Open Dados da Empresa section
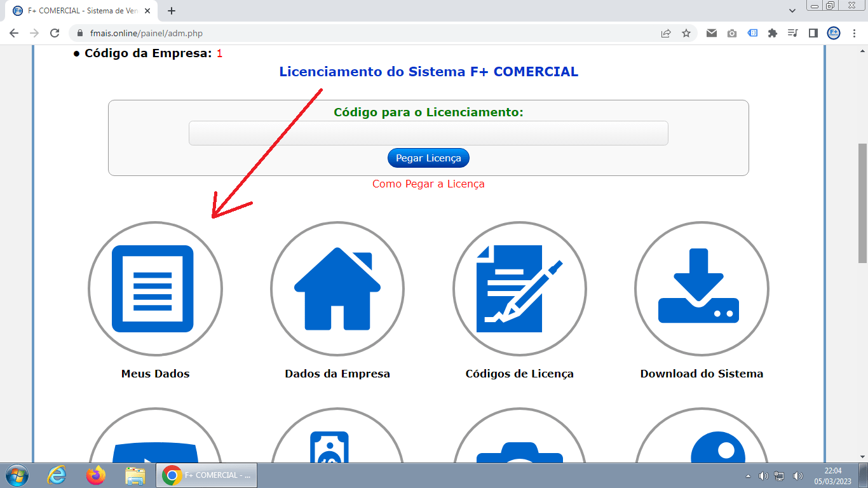The image size is (868, 488). (337, 288)
